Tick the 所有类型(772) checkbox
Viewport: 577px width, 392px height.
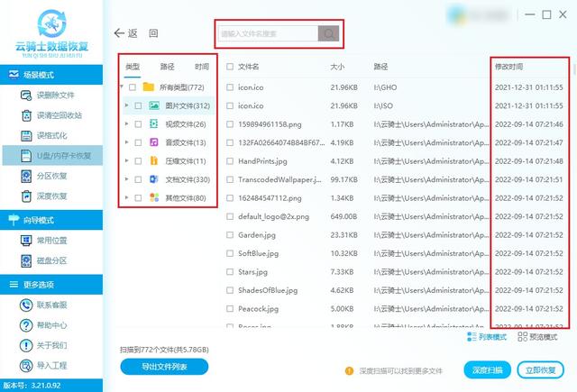[133, 87]
